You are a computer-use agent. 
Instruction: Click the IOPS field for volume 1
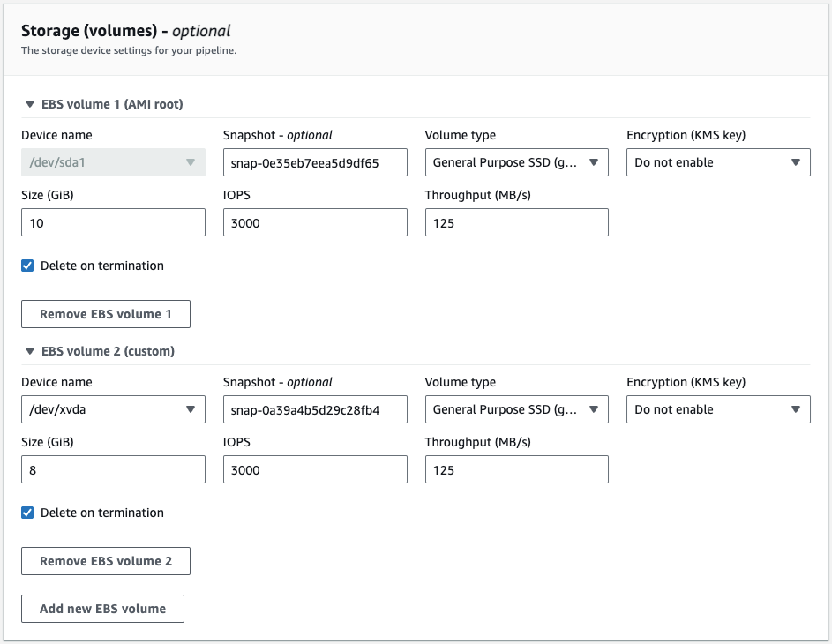pyautogui.click(x=315, y=222)
